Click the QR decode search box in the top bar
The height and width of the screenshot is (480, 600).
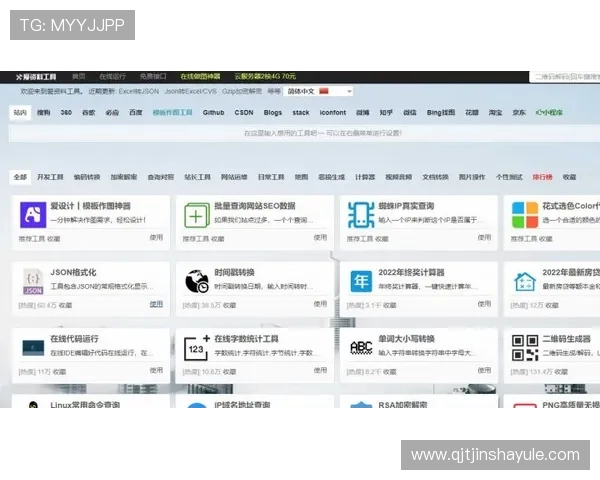click(x=565, y=77)
